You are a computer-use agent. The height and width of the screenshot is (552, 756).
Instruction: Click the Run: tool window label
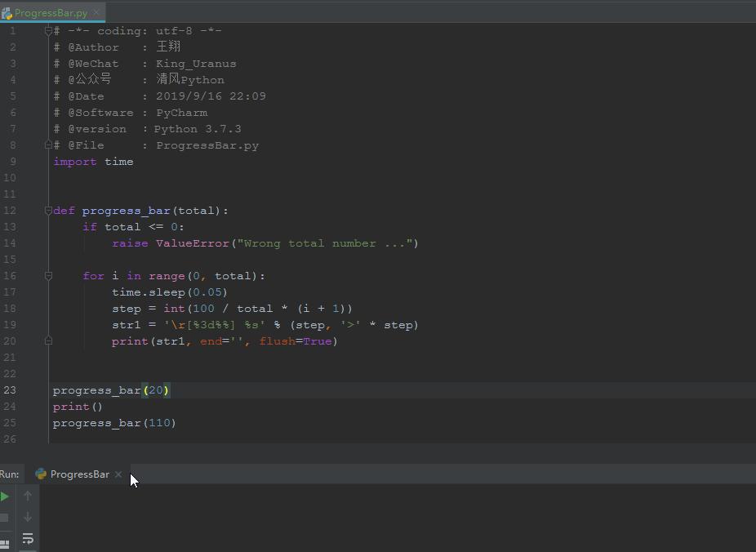pos(10,474)
